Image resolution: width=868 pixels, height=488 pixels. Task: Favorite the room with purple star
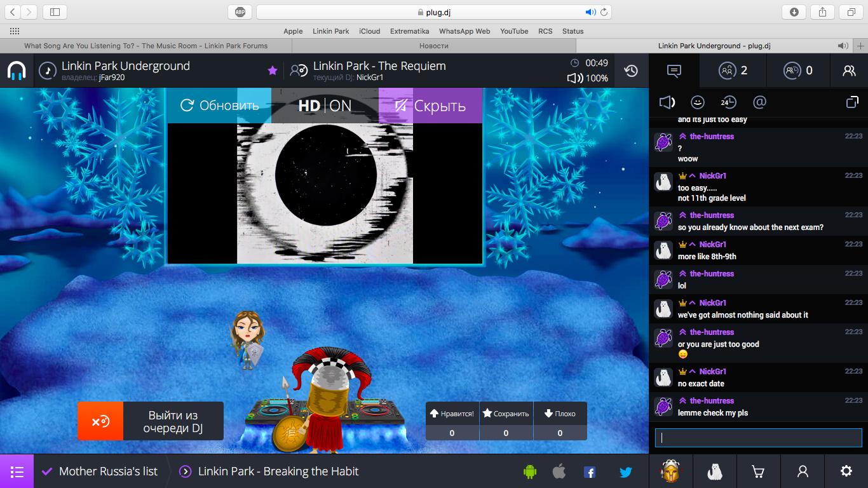[x=273, y=71]
